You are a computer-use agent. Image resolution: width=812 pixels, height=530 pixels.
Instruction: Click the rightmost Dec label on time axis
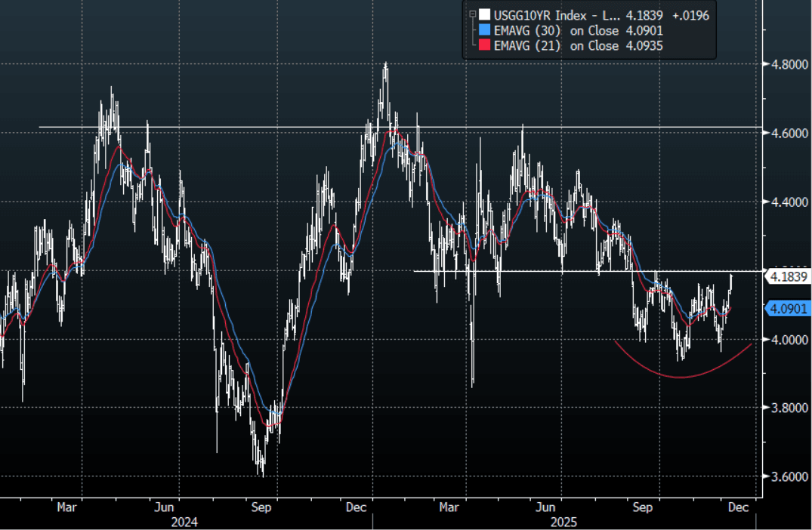coord(737,508)
